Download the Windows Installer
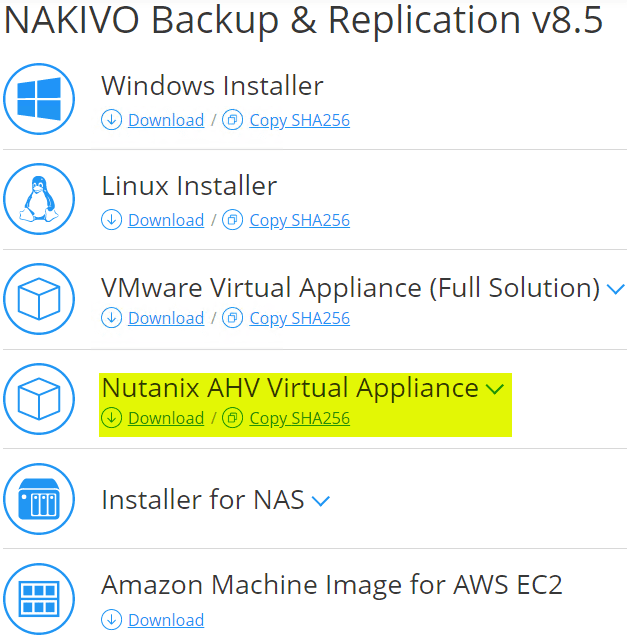 [x=165, y=120]
